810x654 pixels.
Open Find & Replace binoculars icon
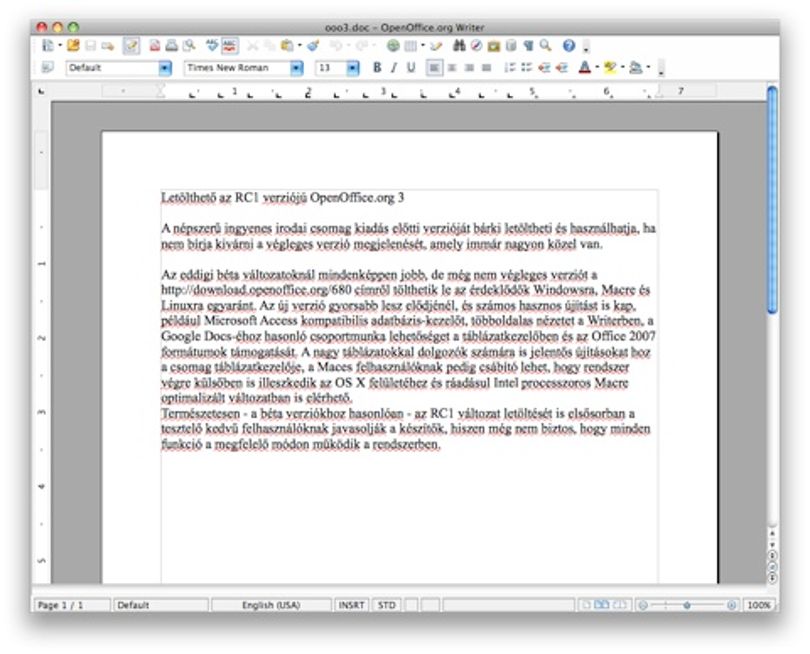coord(459,45)
